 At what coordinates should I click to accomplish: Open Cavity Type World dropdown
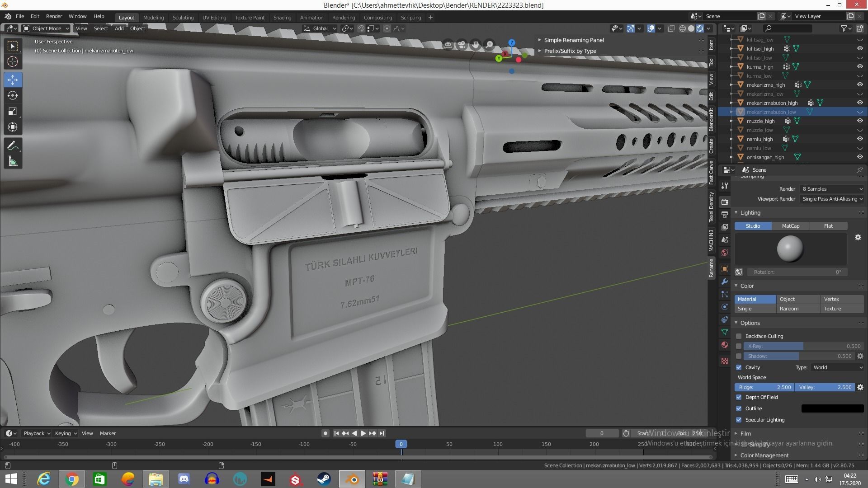coord(837,367)
